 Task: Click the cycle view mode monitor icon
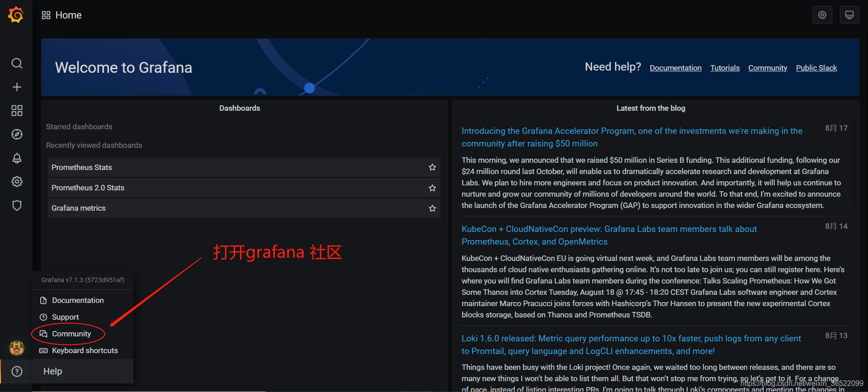pyautogui.click(x=849, y=15)
